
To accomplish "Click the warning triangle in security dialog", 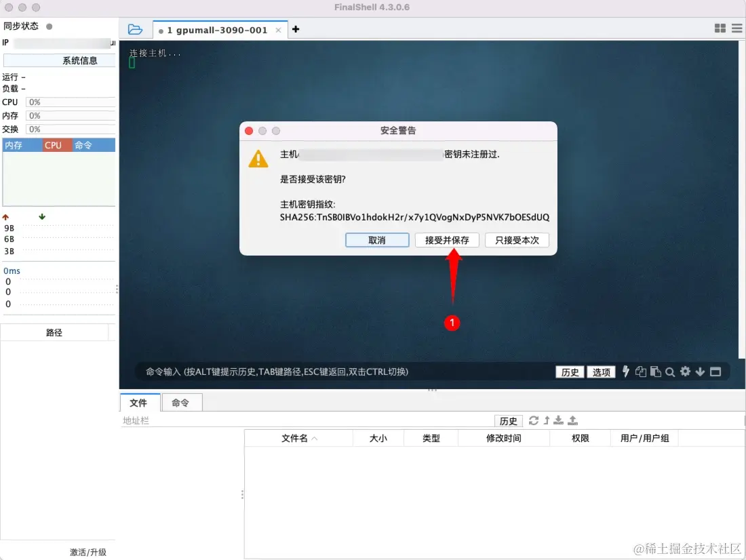I will tap(258, 159).
